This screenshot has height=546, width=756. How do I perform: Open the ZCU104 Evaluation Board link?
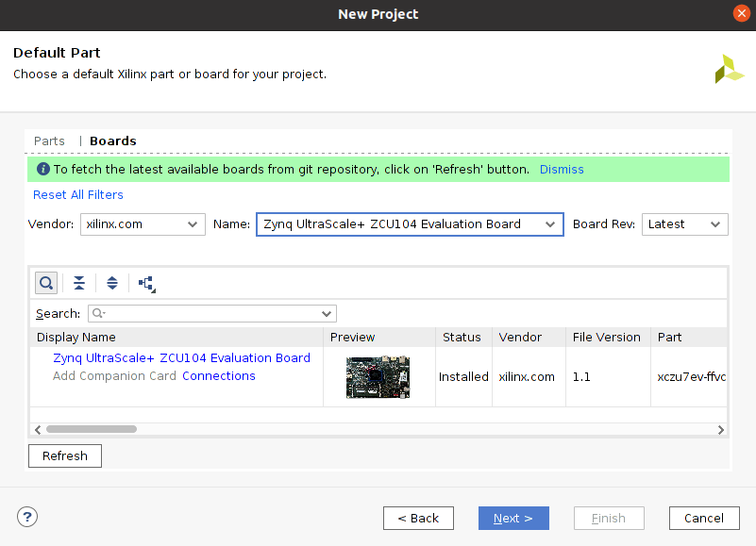pyautogui.click(x=182, y=358)
